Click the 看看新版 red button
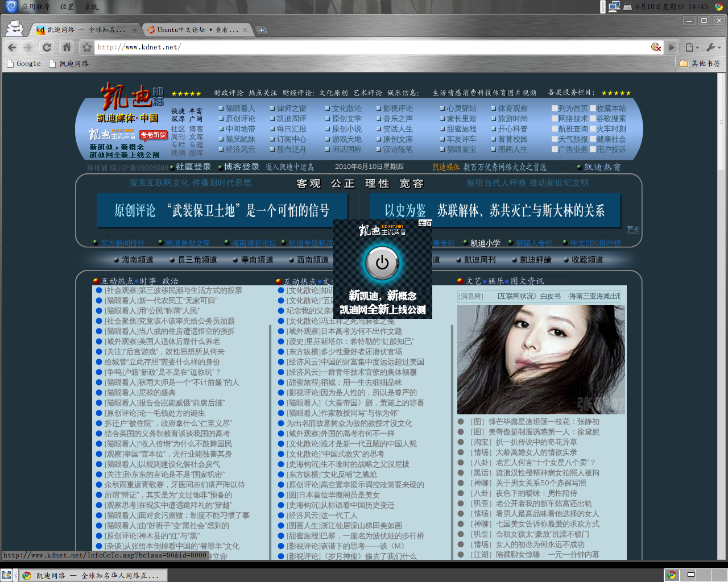This screenshot has height=582, width=728. (154, 135)
